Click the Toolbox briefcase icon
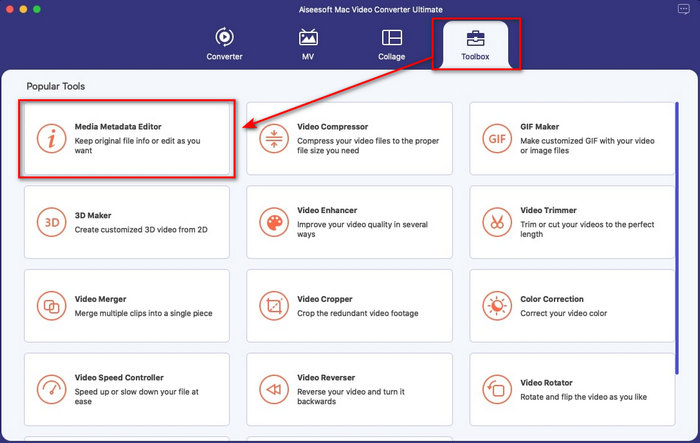Viewport: 700px width, 443px height. point(475,38)
